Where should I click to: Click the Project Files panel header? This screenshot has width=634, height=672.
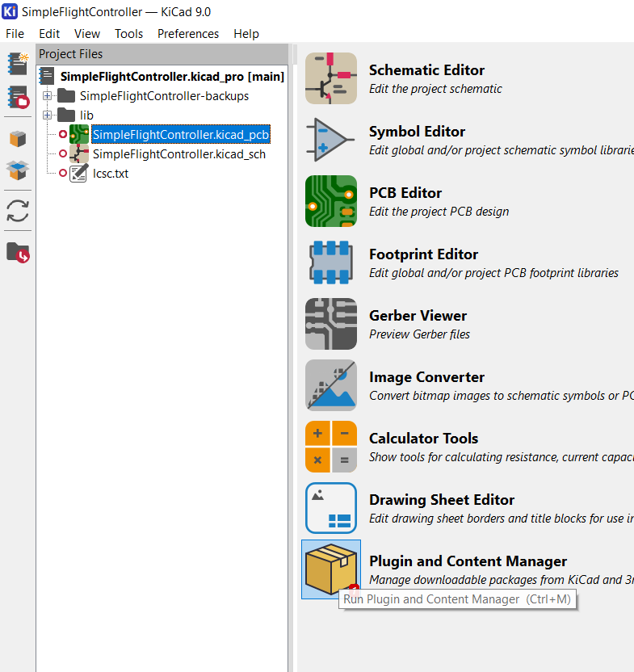[x=162, y=54]
